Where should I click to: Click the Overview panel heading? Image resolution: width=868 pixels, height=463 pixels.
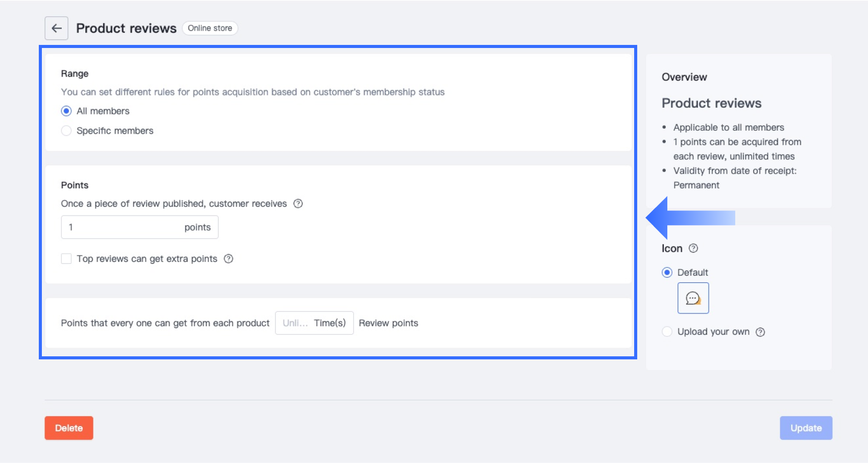pos(684,77)
